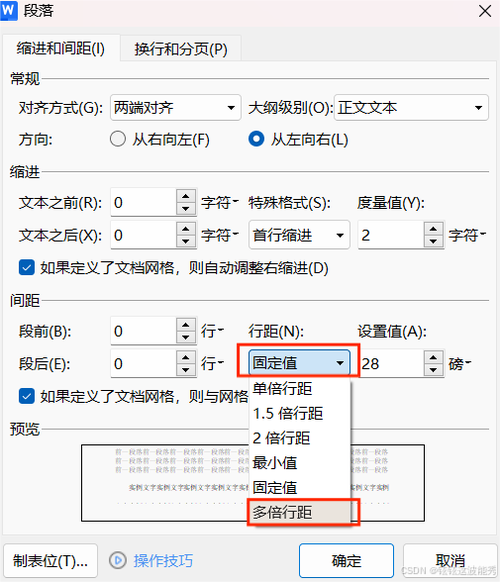This screenshot has width=500, height=582.
Task: Click the 设置值 input showing 28
Action: [391, 363]
